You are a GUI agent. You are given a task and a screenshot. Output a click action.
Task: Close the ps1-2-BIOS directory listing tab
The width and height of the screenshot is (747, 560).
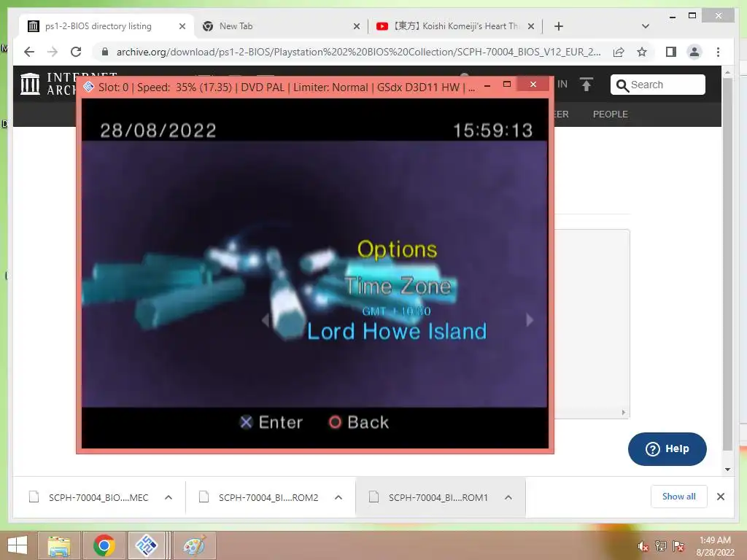tap(182, 26)
